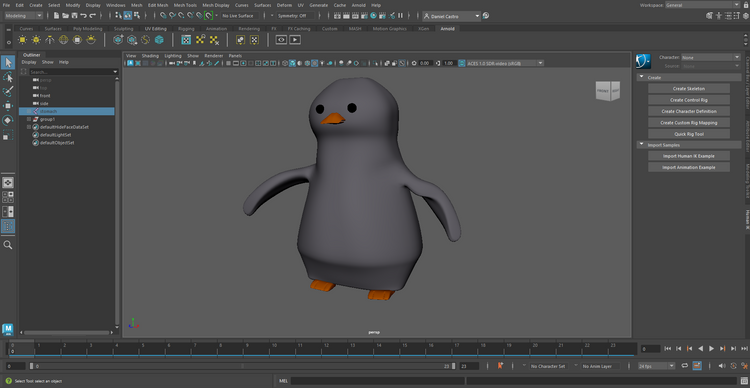Viewport: 750px width, 388px height.
Task: Click the Create Control Rig button
Action: [x=689, y=100]
